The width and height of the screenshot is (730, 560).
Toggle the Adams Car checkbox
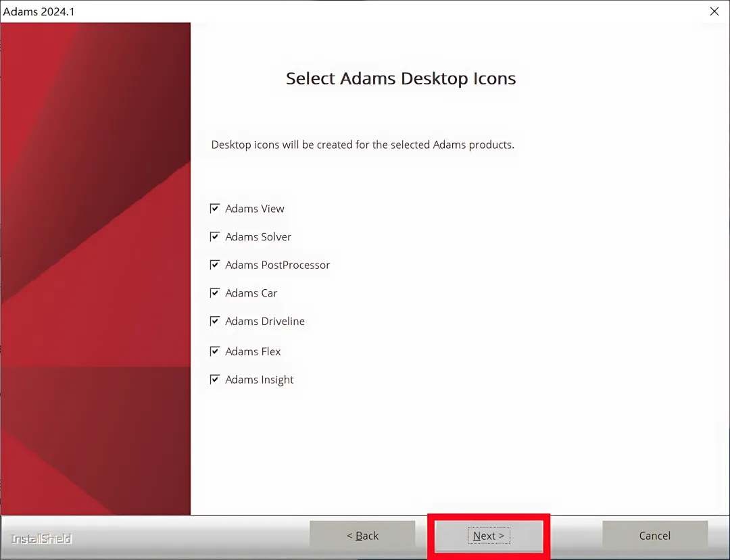click(x=215, y=293)
